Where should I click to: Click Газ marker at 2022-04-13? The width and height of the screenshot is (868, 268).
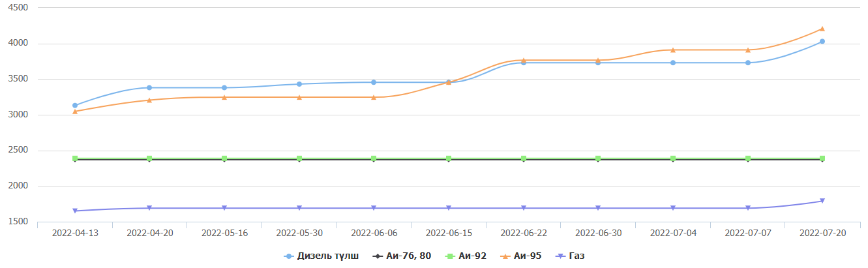75,211
